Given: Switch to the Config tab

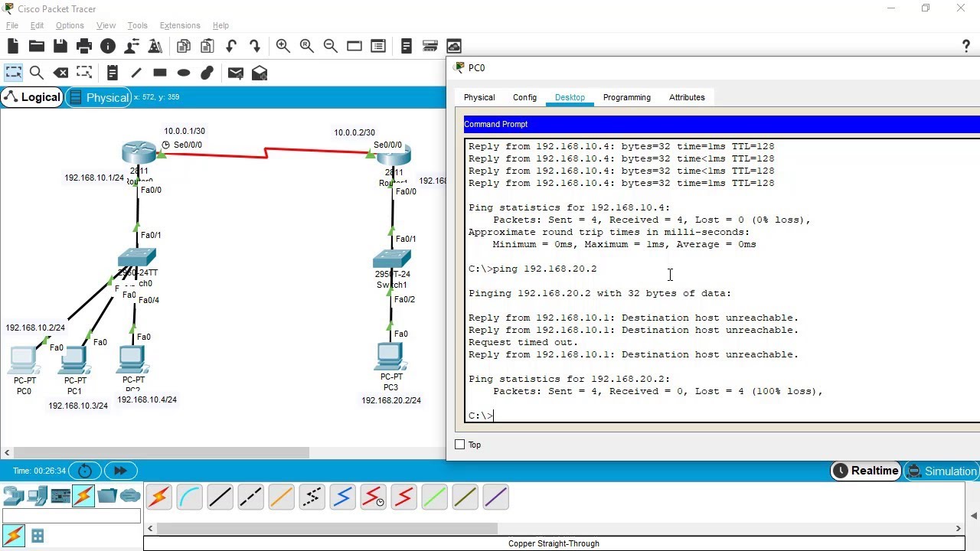Looking at the screenshot, I should click(x=524, y=97).
